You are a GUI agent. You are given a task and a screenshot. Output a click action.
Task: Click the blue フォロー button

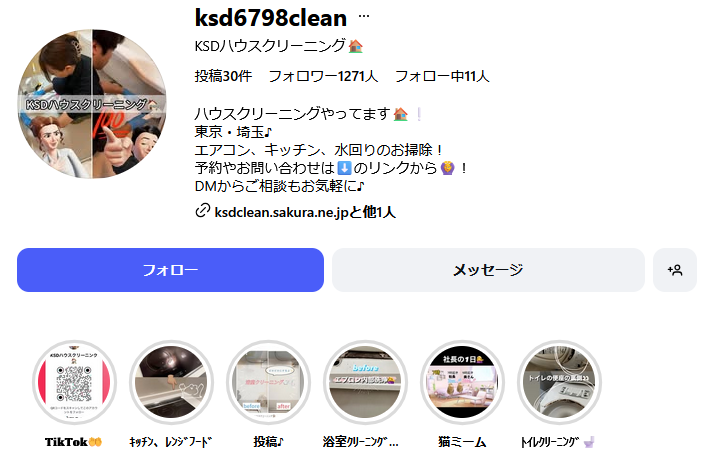point(170,270)
